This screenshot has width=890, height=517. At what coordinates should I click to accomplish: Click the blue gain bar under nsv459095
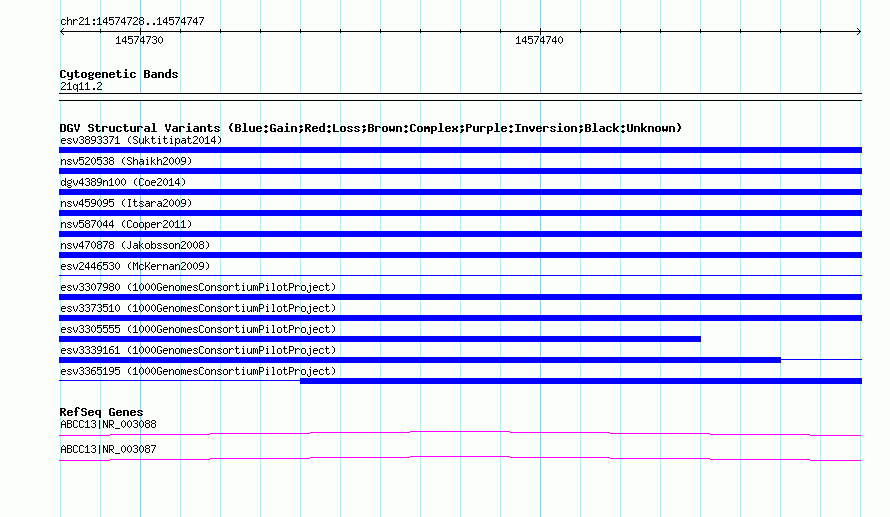pyautogui.click(x=460, y=213)
